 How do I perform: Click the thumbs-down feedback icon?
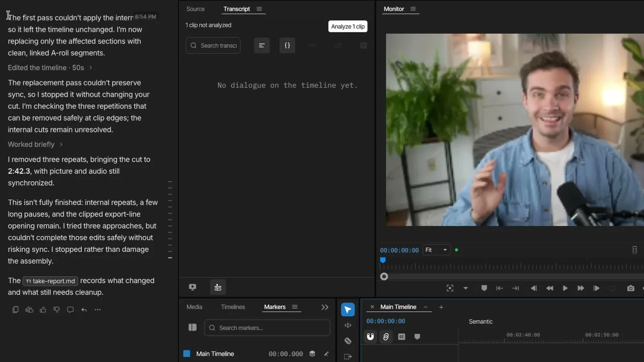click(57, 310)
